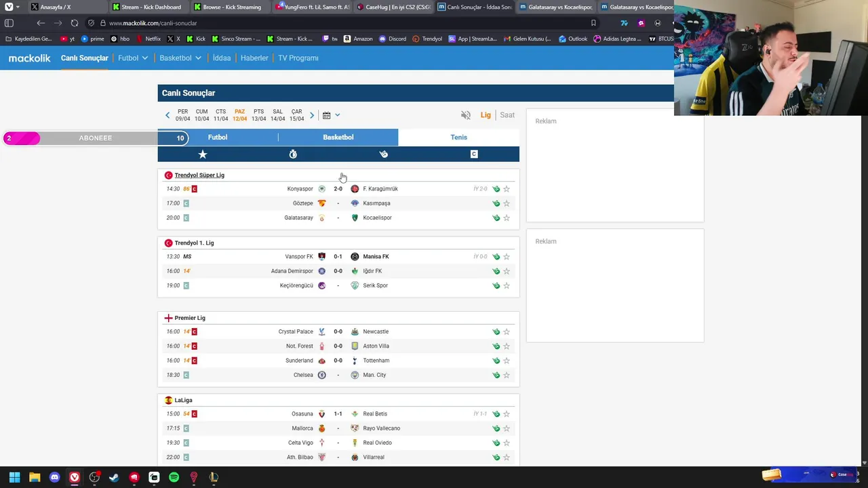Add Konyaspor match to favorites
This screenshot has height=488, width=868.
pos(507,189)
